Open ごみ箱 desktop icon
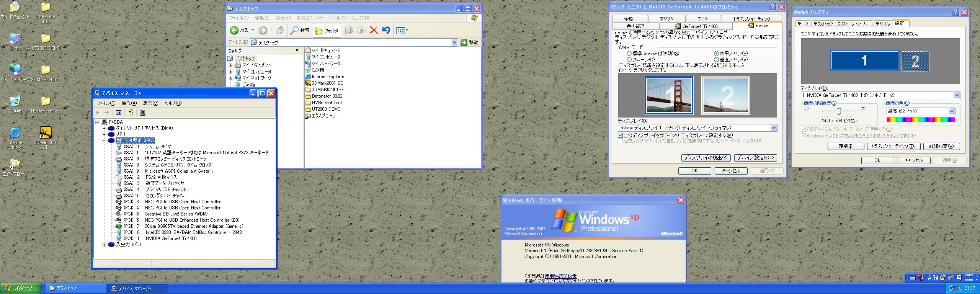The height and width of the screenshot is (294, 980). pyautogui.click(x=15, y=104)
